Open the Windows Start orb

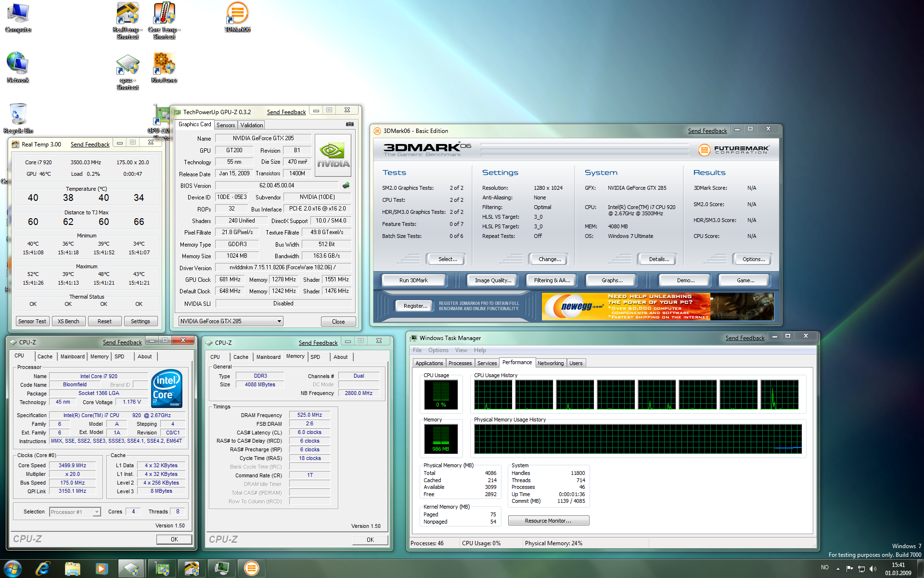[x=13, y=569]
